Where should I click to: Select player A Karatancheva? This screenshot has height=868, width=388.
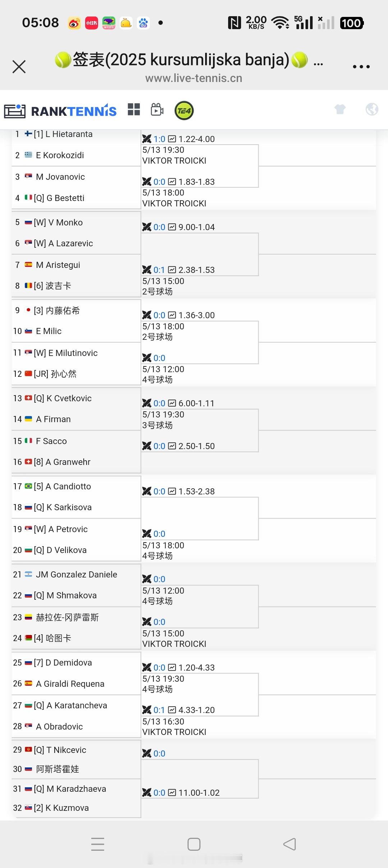(x=77, y=705)
